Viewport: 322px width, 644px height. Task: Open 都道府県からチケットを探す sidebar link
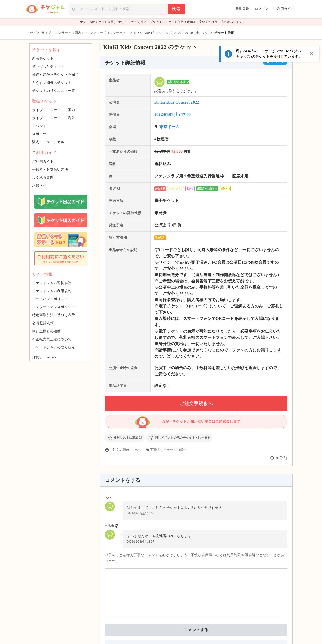(55, 75)
